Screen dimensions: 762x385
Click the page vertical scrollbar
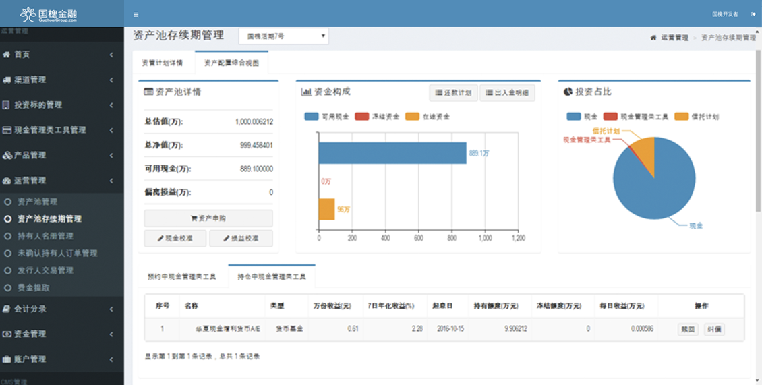click(759, 131)
